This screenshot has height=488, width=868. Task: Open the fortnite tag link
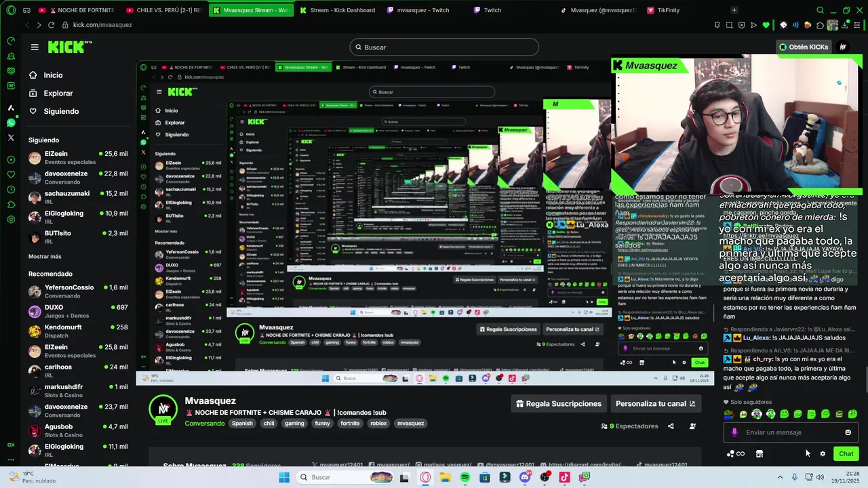pos(350,424)
